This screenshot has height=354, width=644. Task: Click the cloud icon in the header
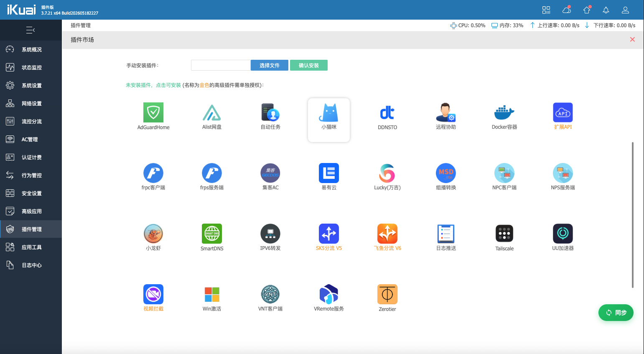567,10
